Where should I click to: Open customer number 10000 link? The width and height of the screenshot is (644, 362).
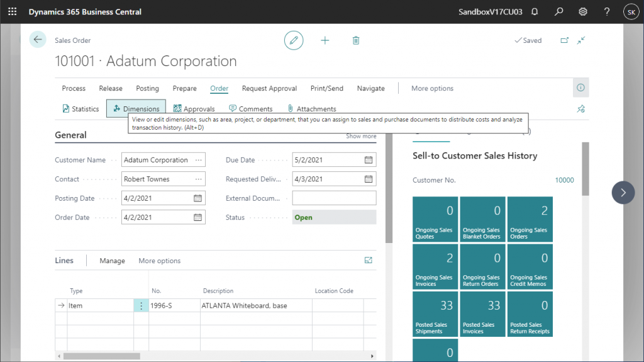click(x=564, y=180)
